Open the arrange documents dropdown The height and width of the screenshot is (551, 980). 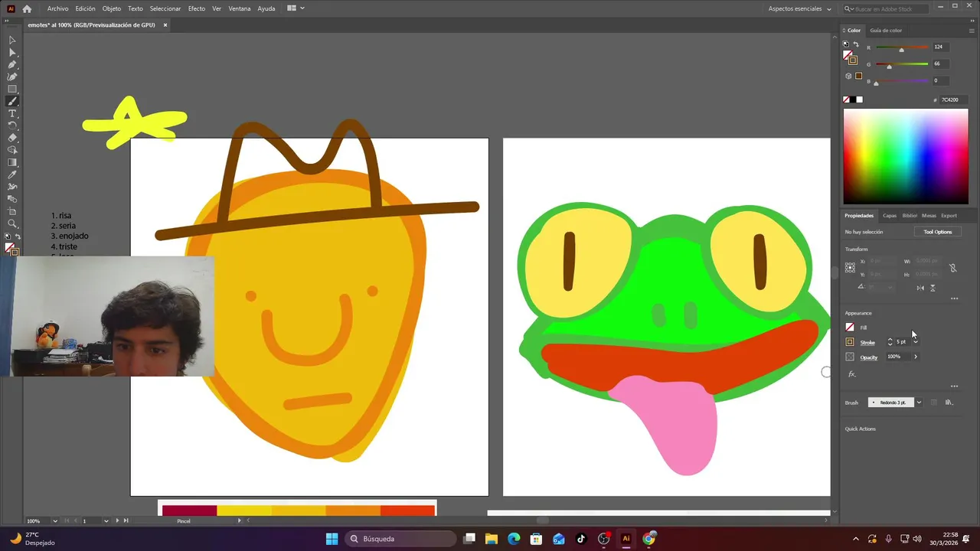296,8
